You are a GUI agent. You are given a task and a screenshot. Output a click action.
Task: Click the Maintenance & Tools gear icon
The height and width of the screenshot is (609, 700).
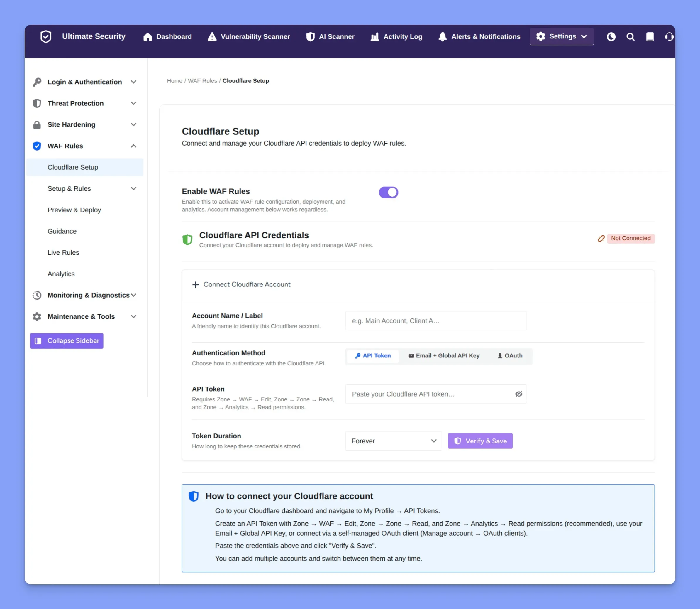(x=37, y=317)
